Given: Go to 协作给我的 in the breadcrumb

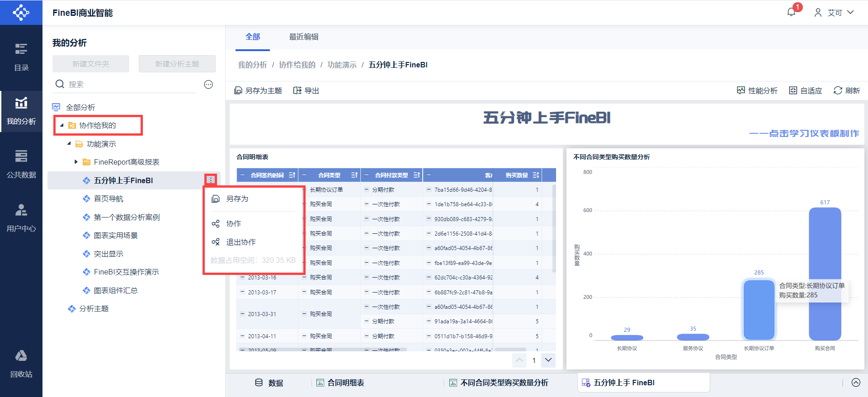Looking at the screenshot, I should pyautogui.click(x=297, y=65).
